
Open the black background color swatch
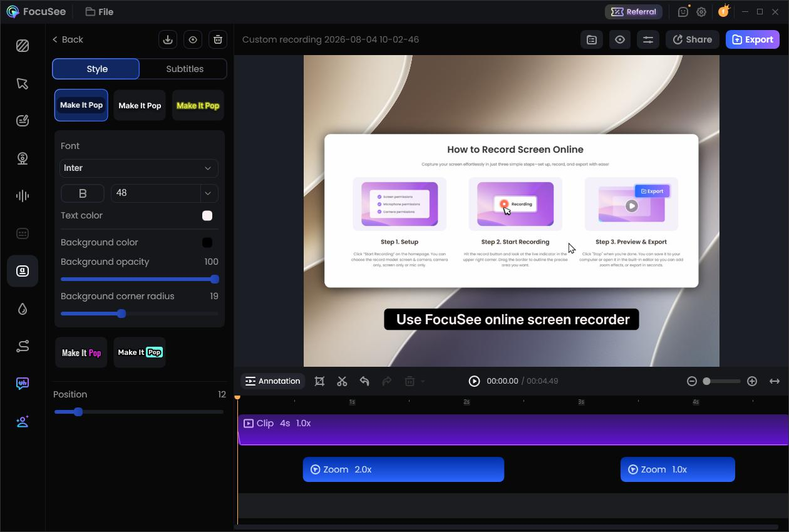207,242
